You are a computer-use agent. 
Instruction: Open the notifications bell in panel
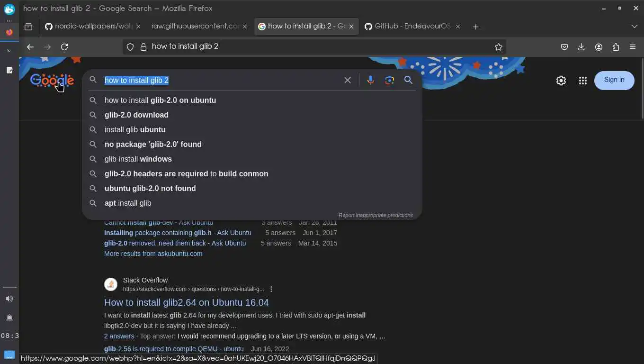[x=9, y=318]
